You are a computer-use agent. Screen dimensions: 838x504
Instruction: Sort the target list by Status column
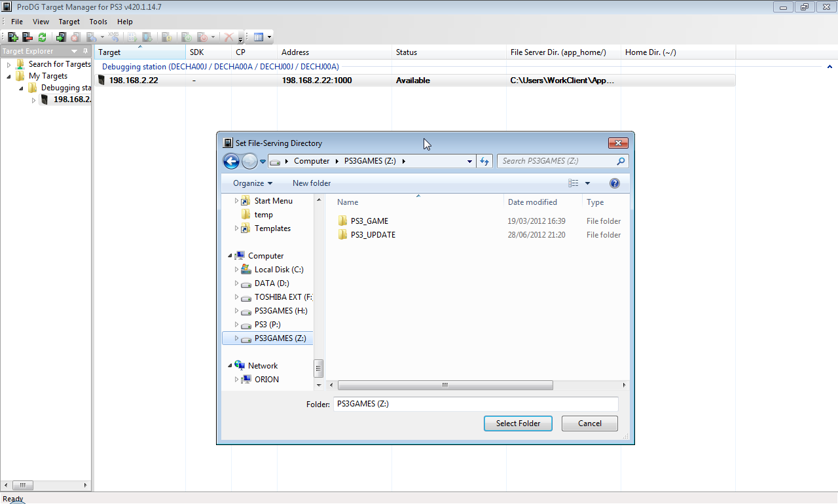(449, 52)
